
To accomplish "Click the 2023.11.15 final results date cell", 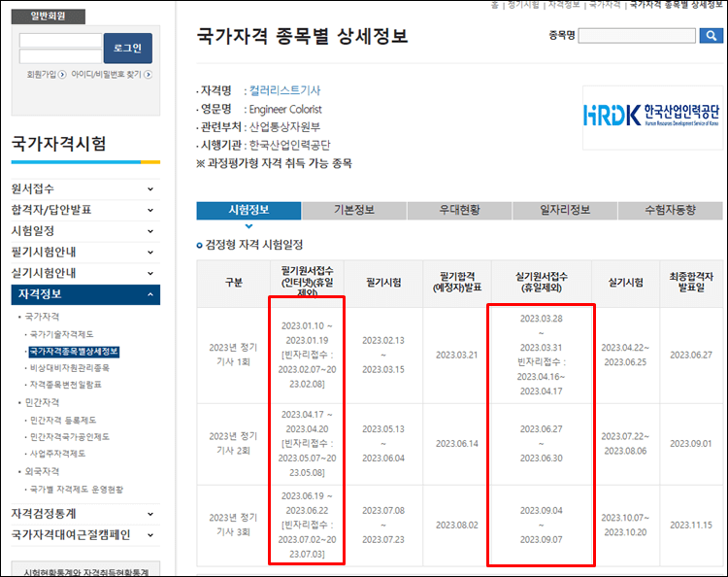I will point(691,525).
